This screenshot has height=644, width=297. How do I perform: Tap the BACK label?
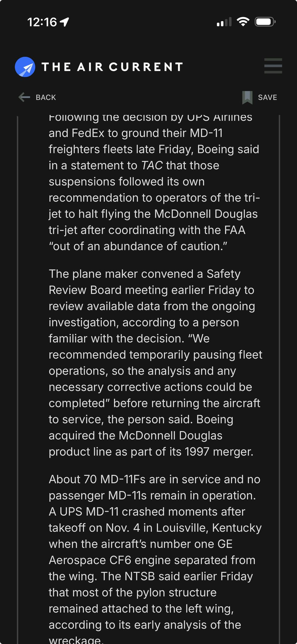coord(46,97)
